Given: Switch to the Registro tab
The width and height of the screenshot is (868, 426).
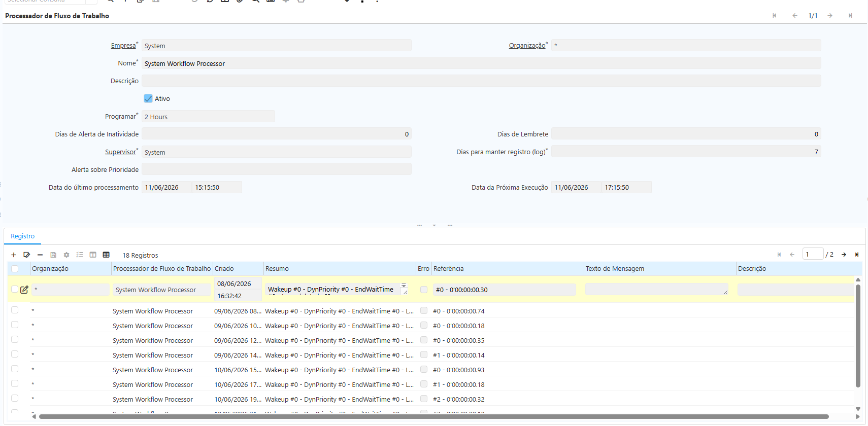Looking at the screenshot, I should 23,236.
